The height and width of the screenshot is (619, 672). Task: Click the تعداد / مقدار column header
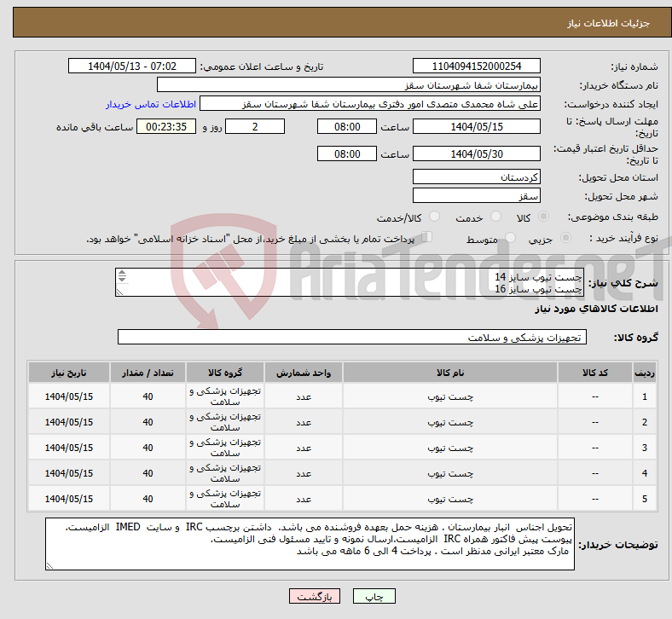(x=148, y=373)
